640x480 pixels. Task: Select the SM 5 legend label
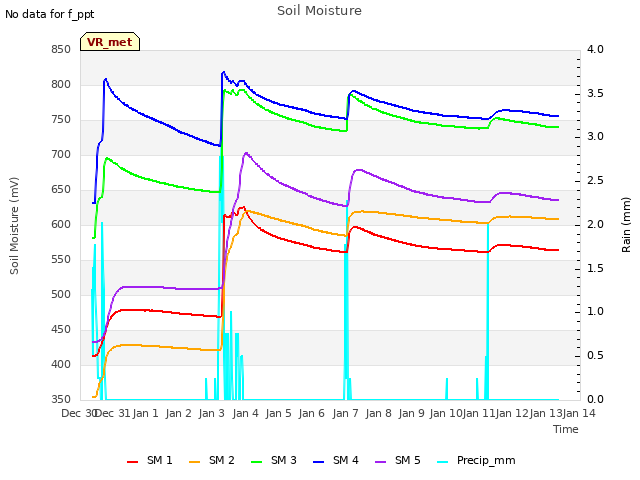(407, 460)
